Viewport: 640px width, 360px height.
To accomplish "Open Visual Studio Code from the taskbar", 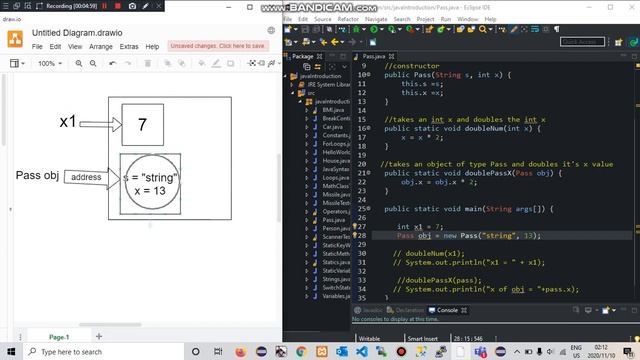I will [362, 352].
